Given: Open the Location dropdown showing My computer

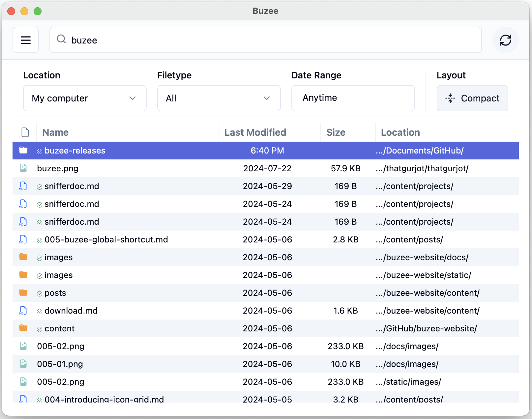Looking at the screenshot, I should [85, 98].
